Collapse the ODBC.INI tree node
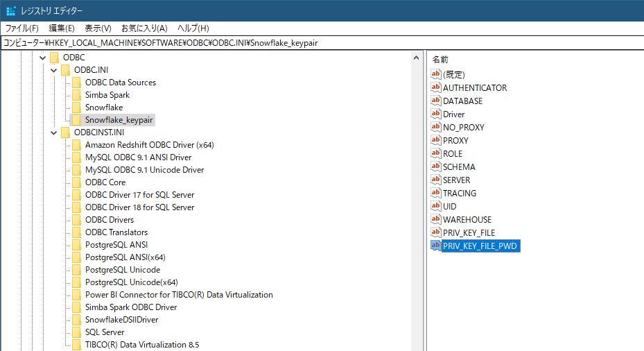644x351 pixels. pos(54,70)
